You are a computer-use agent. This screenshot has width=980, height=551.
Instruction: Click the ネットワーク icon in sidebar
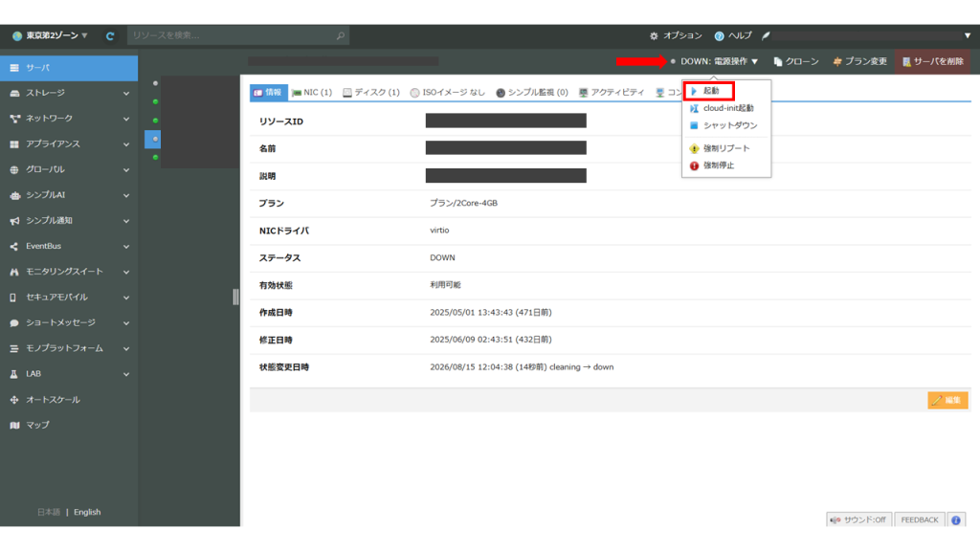tap(14, 119)
